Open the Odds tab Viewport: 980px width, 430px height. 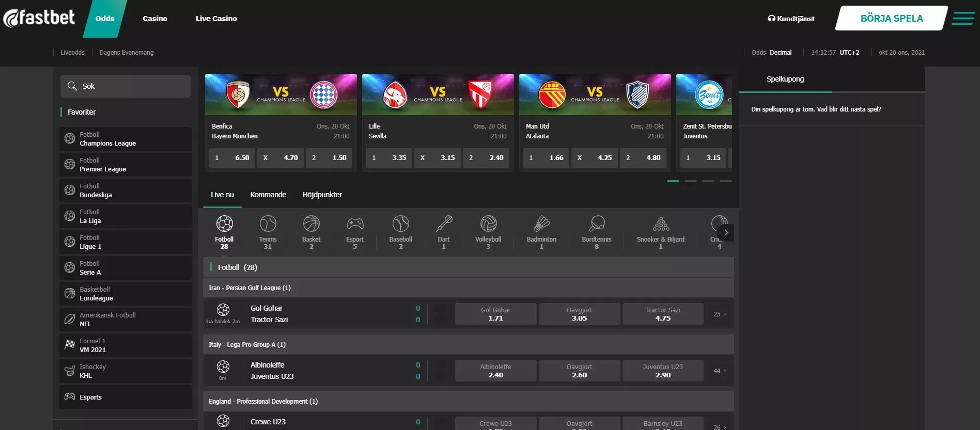click(x=105, y=19)
